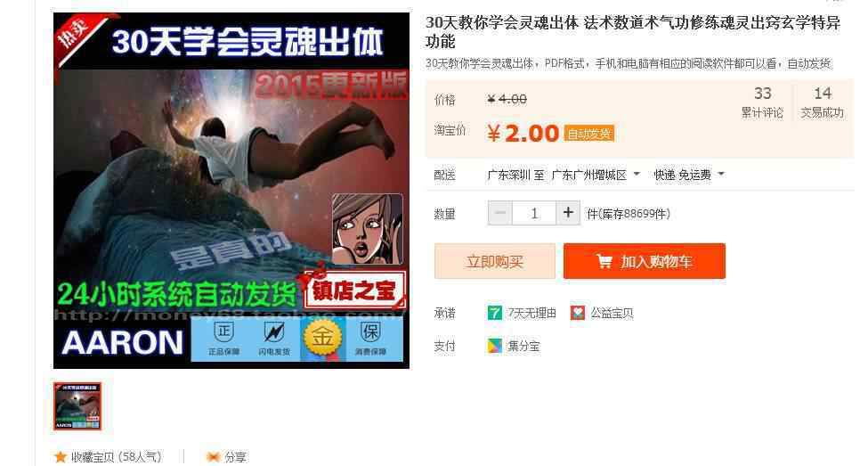This screenshot has height=466, width=868.
Task: Click the 加入购物车 add to cart button
Action: point(645,261)
